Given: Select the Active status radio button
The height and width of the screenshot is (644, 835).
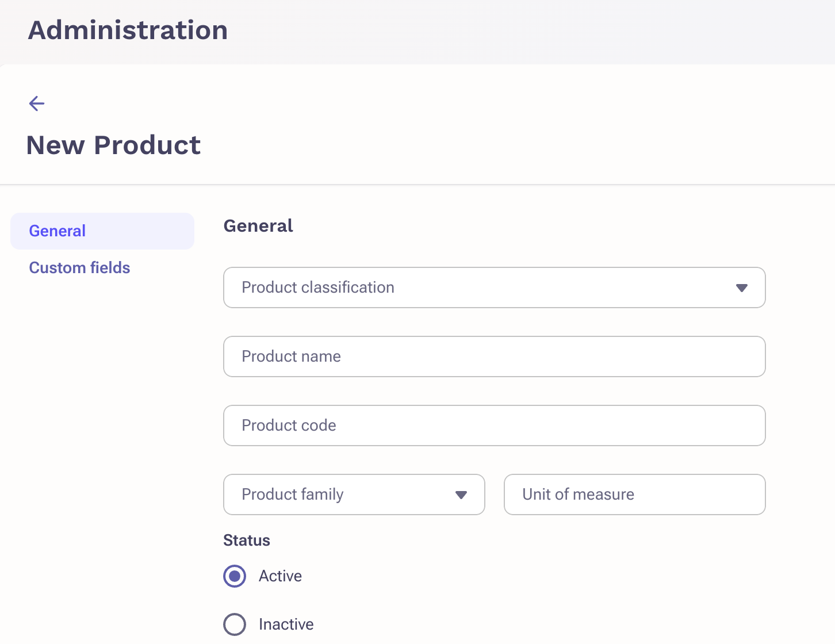Looking at the screenshot, I should [235, 576].
